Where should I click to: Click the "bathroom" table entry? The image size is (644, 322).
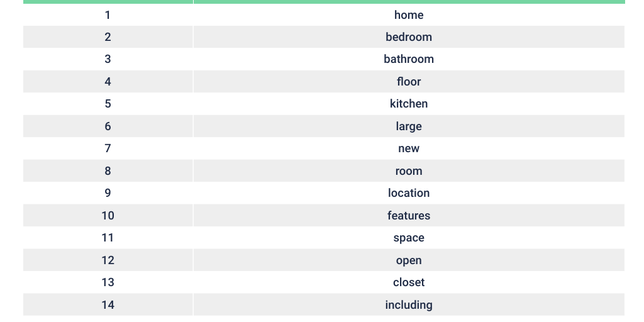[x=409, y=59]
